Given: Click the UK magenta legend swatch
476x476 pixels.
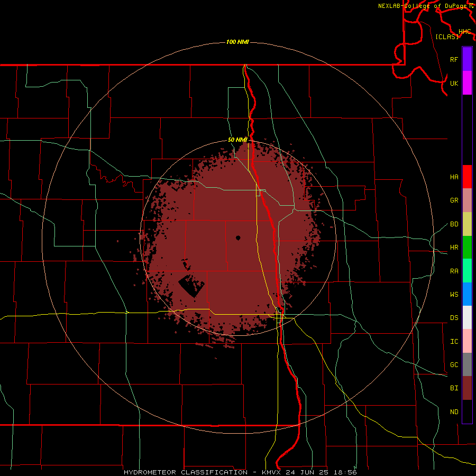Looking at the screenshot, I should [x=467, y=83].
